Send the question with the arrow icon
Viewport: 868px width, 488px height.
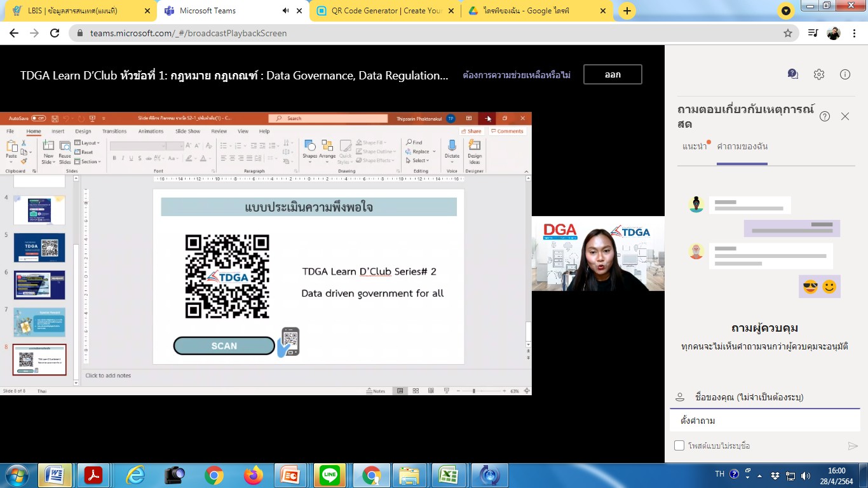coord(853,446)
